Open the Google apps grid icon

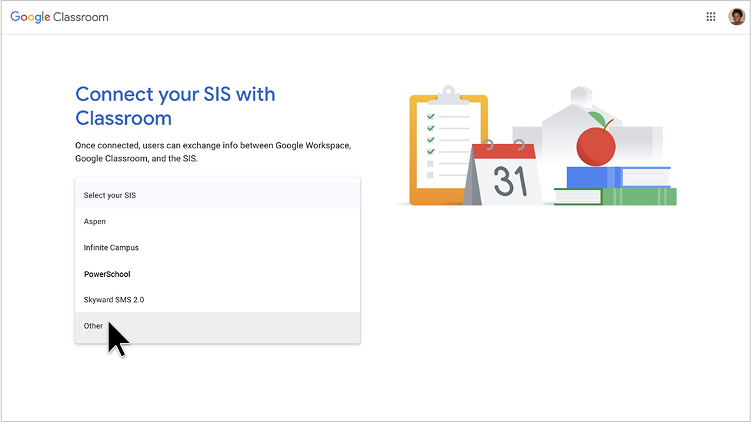pos(711,17)
